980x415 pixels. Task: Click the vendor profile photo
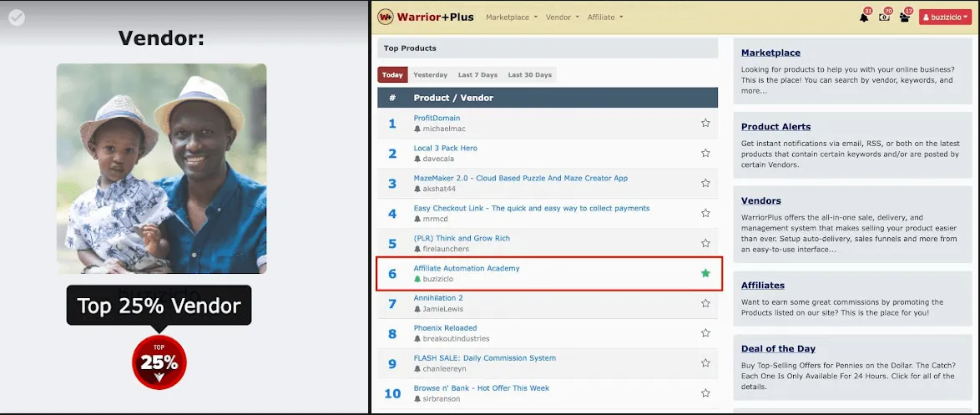coord(161,168)
